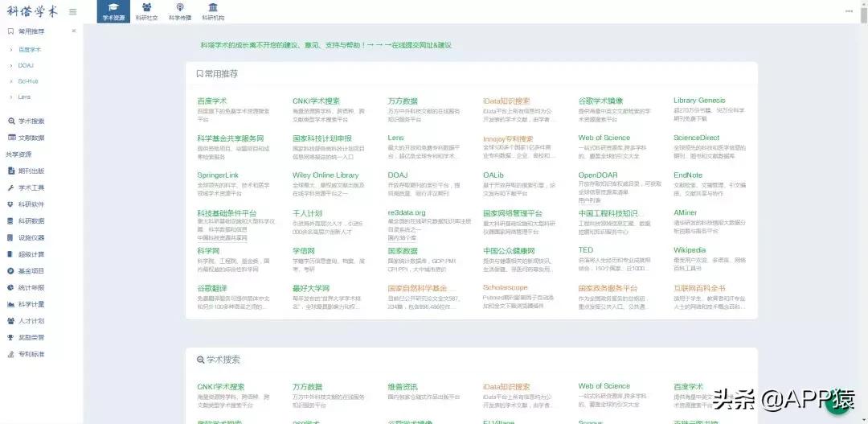Open re3data.org link
The height and width of the screenshot is (424, 868).
pos(407,213)
